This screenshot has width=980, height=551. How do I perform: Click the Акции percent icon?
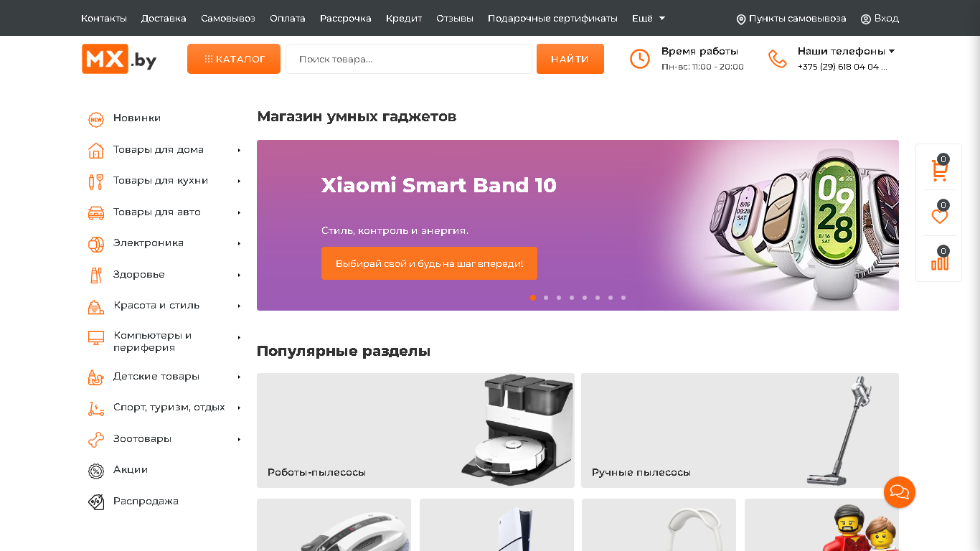click(x=96, y=471)
